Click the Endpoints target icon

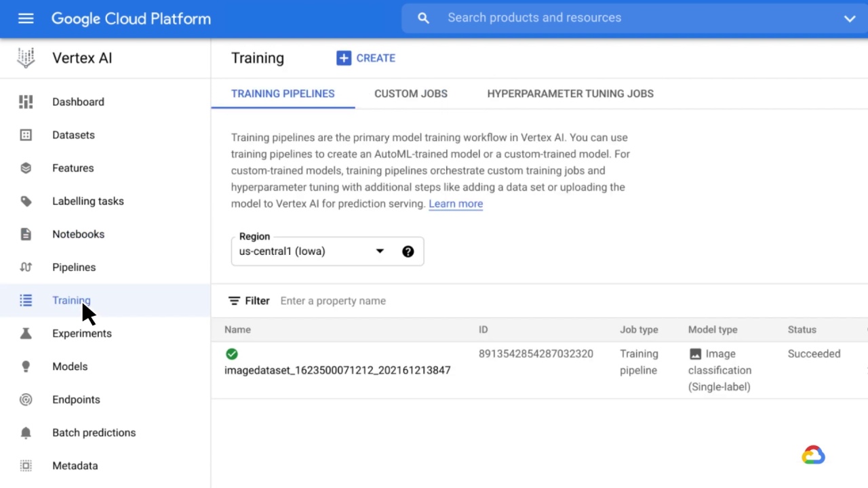[26, 400]
